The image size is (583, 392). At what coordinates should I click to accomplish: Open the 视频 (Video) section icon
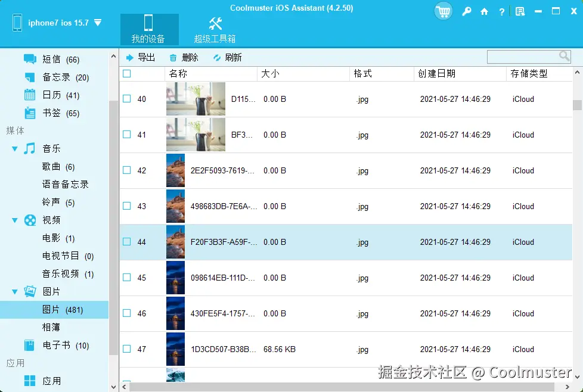click(x=30, y=220)
